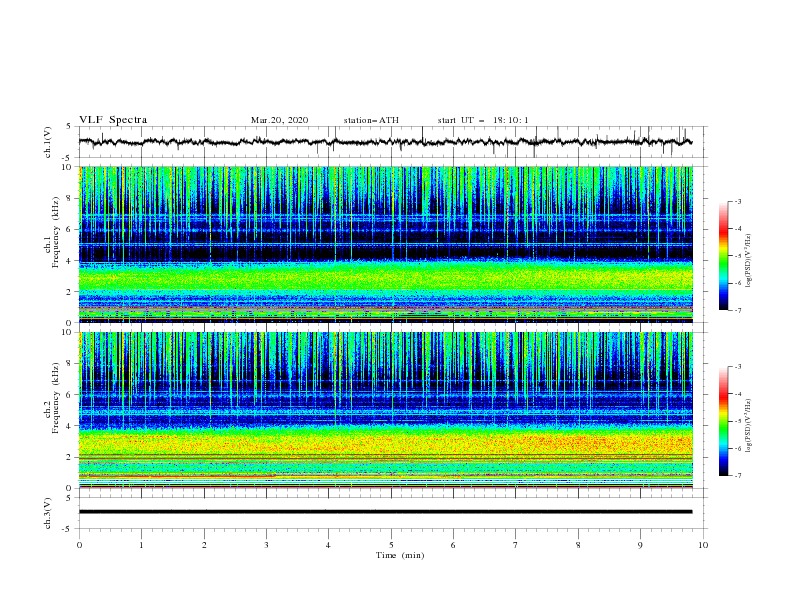Click time axis tick label "2"
Viewport: 792px width, 612px height.
204,545
